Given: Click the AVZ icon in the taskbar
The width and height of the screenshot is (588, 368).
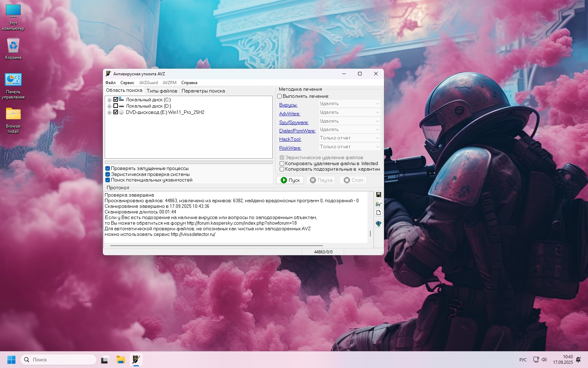Looking at the screenshot, I should [136, 360].
